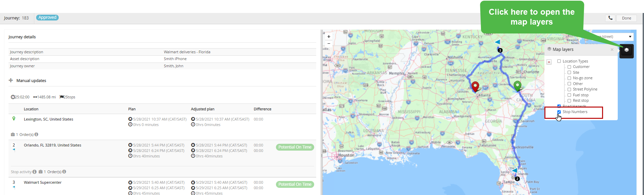Click the 1485.08 mi distance text
The width and height of the screenshot is (644, 195).
coord(46,97)
